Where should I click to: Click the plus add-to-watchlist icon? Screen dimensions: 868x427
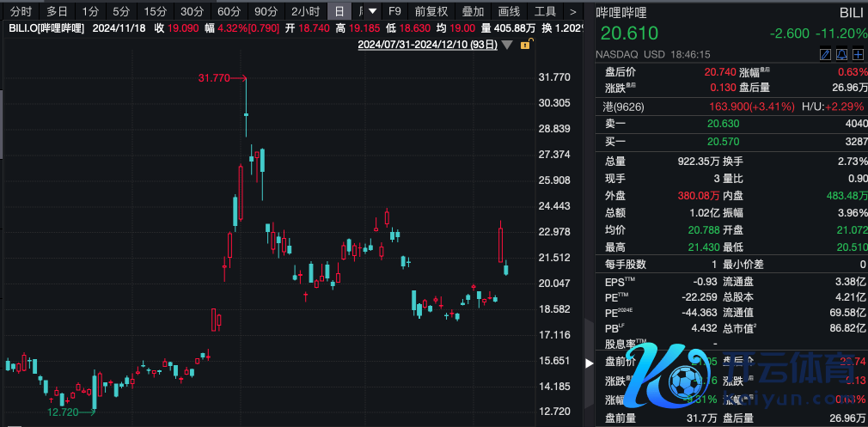(857, 54)
